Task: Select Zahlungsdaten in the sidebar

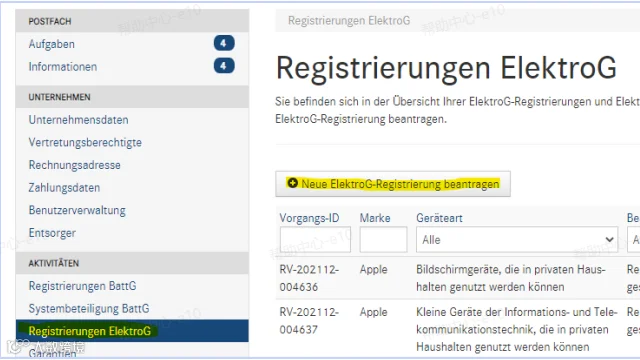Action: click(64, 188)
